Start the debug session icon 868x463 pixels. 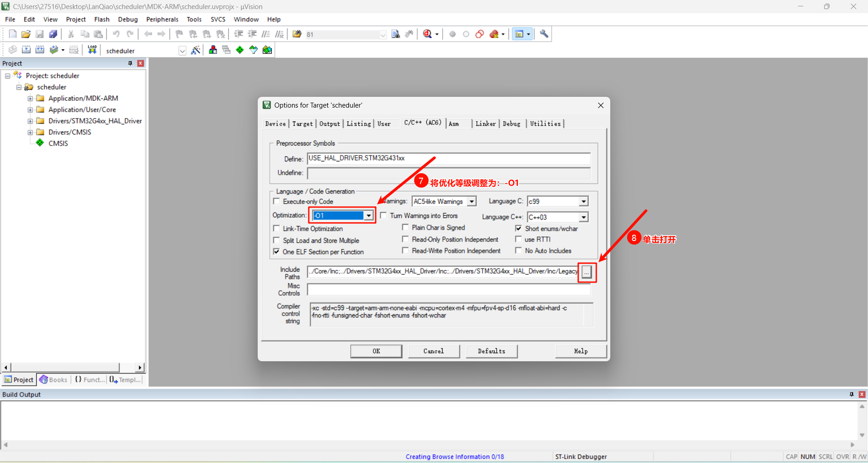click(x=428, y=34)
